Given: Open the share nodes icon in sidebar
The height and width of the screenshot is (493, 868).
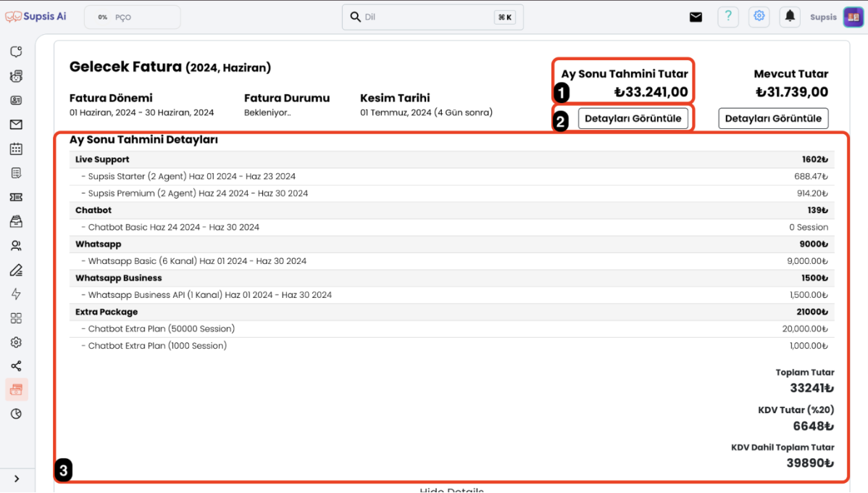Looking at the screenshot, I should pyautogui.click(x=16, y=366).
